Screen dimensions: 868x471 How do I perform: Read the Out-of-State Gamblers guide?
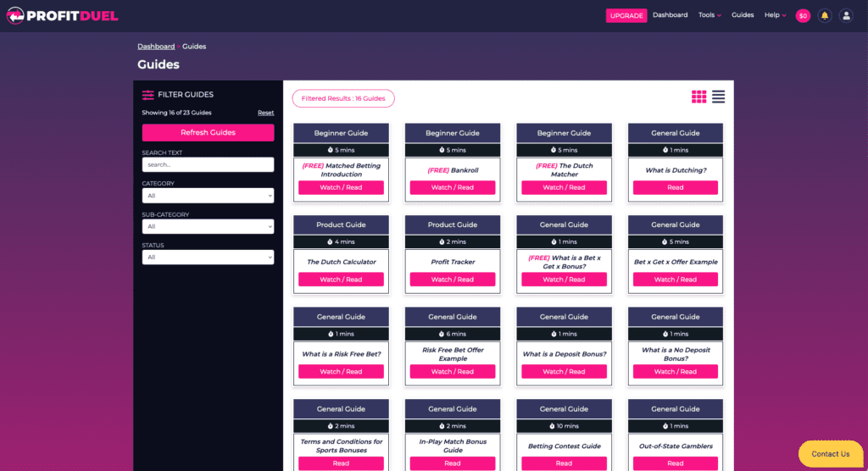(676, 463)
